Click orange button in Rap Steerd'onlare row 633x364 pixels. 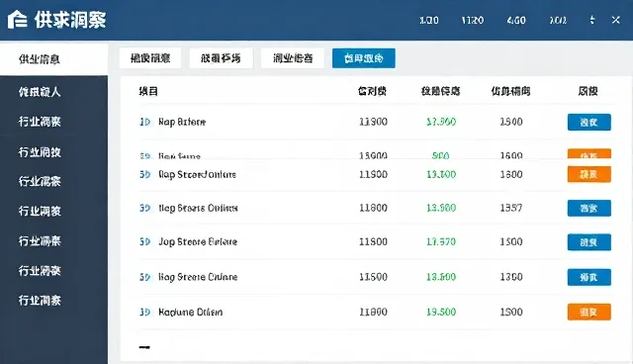589,174
